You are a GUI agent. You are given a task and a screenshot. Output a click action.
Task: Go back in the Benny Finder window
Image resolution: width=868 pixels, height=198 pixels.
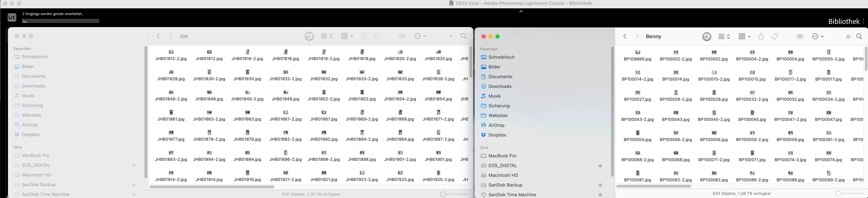[625, 36]
